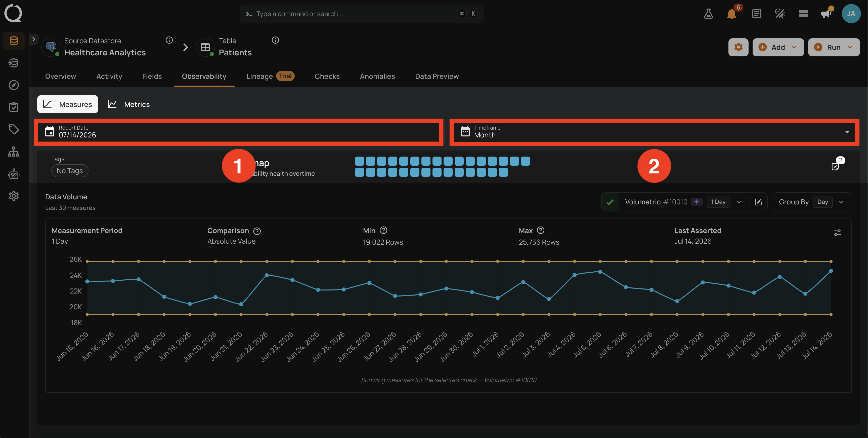Select the Measures view
The width and height of the screenshot is (868, 438).
(x=68, y=104)
